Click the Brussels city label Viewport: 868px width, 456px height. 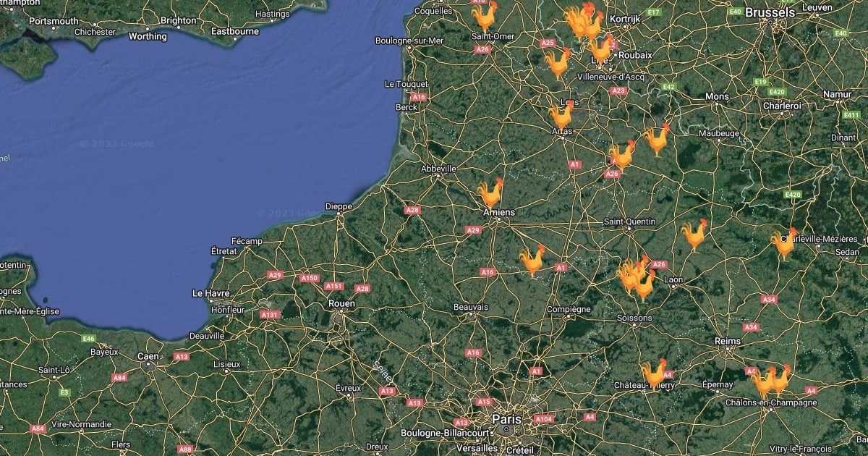pyautogui.click(x=770, y=12)
